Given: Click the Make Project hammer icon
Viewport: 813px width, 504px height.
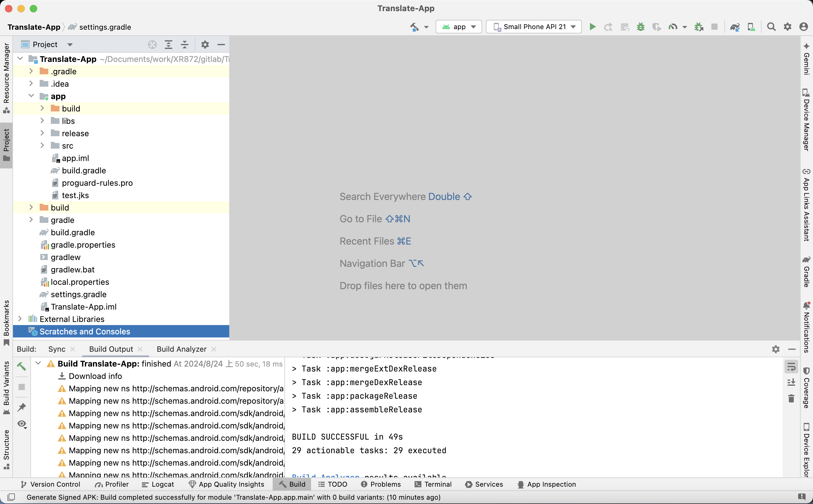Looking at the screenshot, I should [x=415, y=27].
